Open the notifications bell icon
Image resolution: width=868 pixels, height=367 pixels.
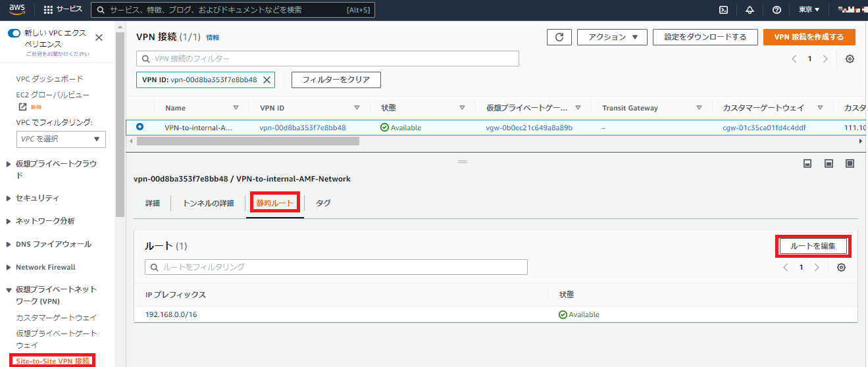pos(750,10)
